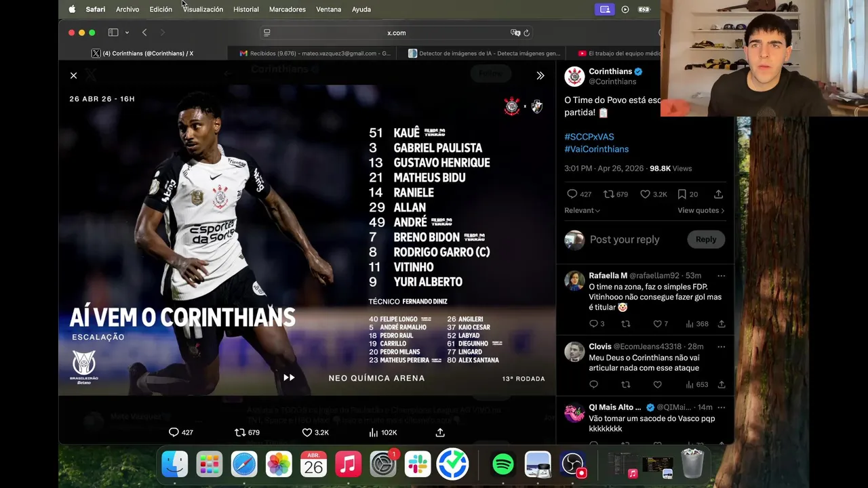
Task: Open the Corinthians profile name link
Action: click(610, 71)
